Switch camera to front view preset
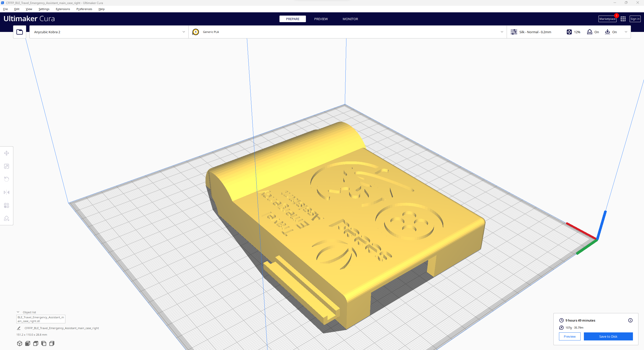The width and height of the screenshot is (644, 350). pos(28,343)
